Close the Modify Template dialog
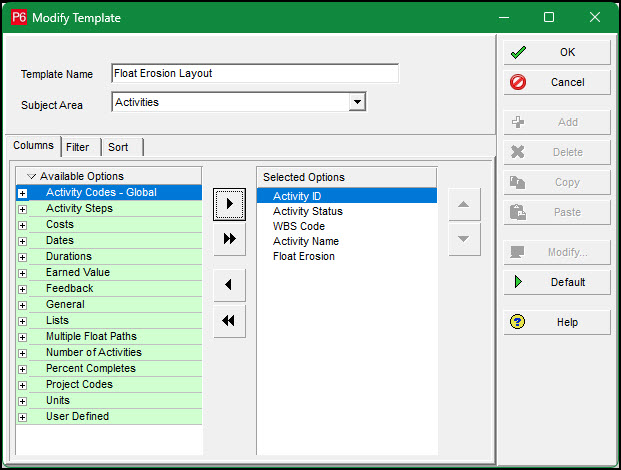This screenshot has height=470, width=621. click(594, 17)
